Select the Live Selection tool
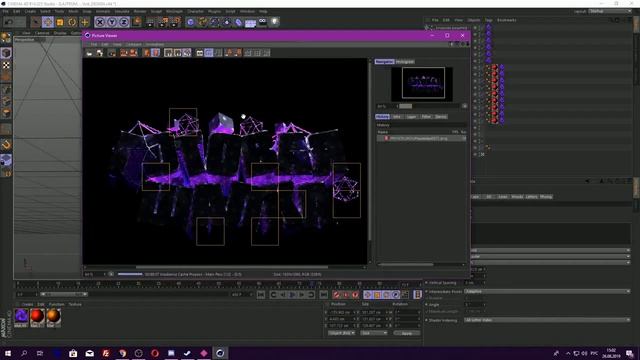This screenshot has width=640, height=360. (36, 22)
